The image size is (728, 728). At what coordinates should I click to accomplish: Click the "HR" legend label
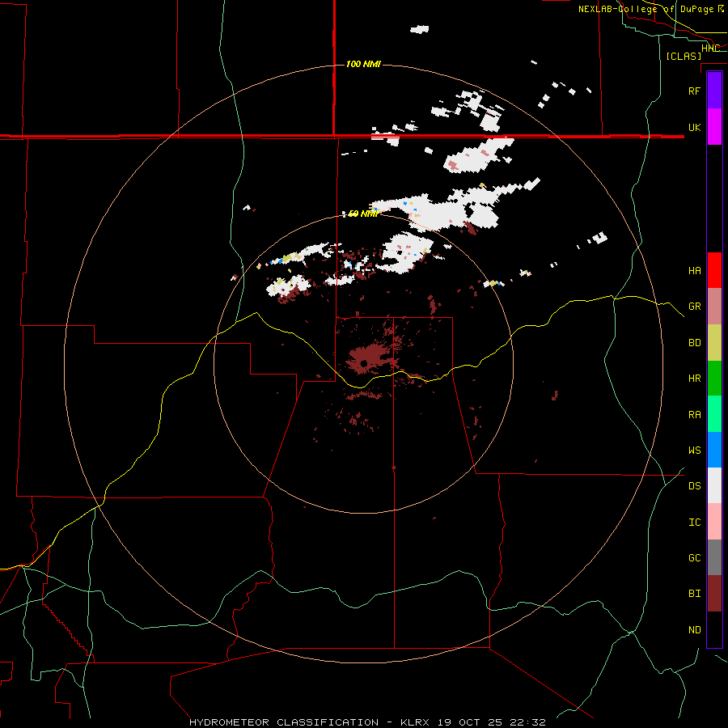[694, 379]
